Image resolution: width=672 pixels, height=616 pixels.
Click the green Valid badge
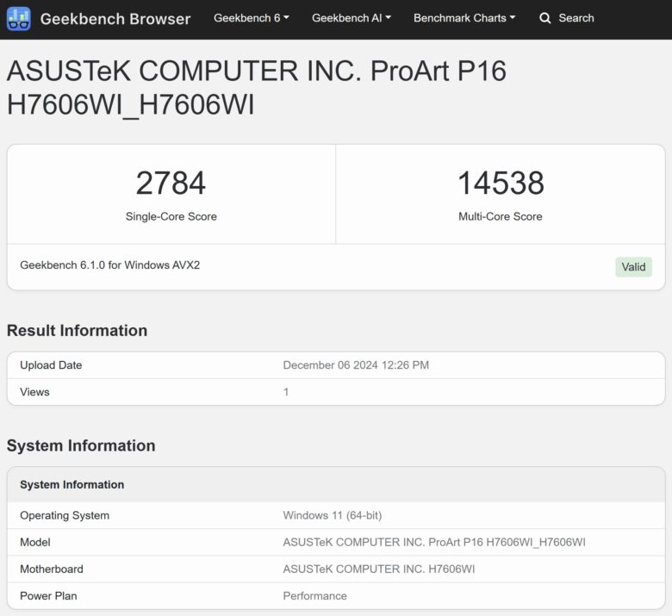coord(633,266)
